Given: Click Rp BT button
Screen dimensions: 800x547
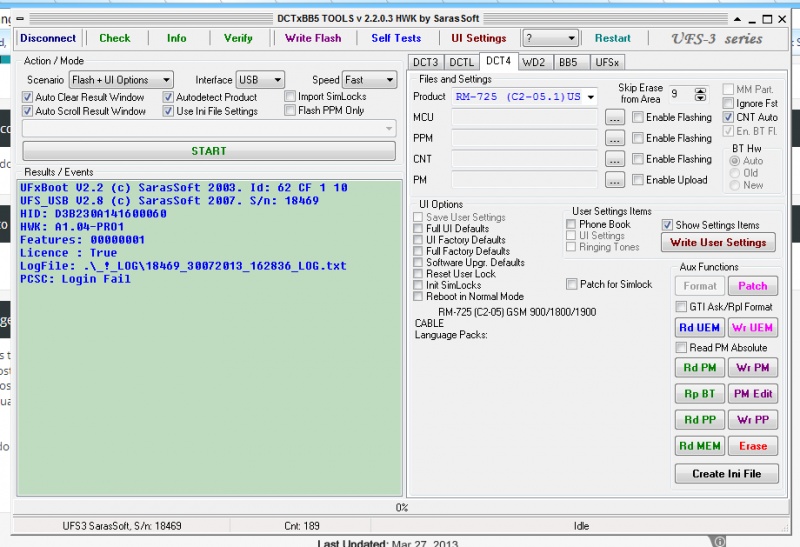Looking at the screenshot, I should point(699,393).
